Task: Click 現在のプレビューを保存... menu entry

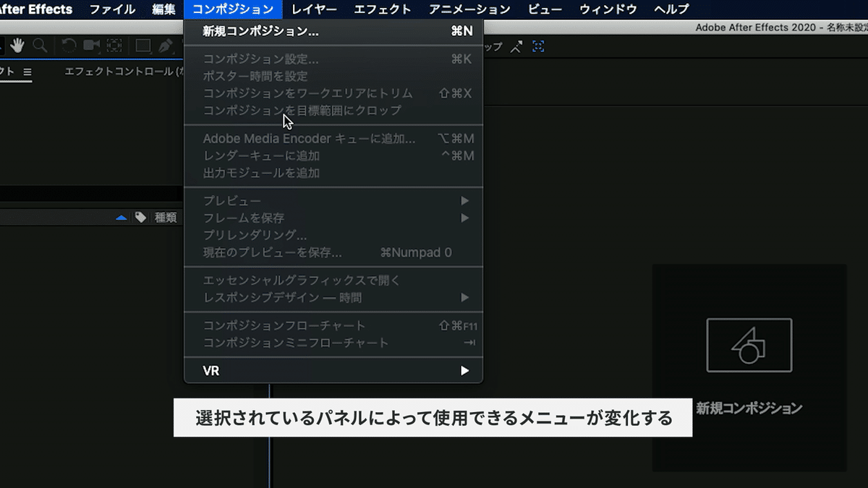Action: 333,252
